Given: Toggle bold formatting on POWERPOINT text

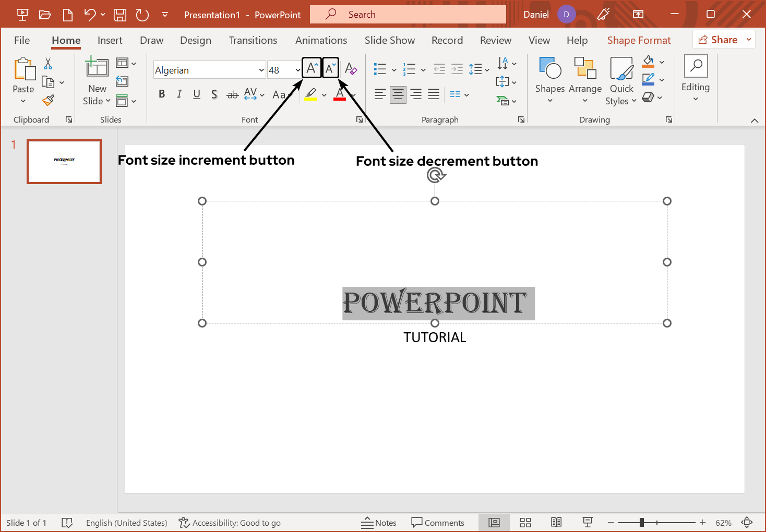Looking at the screenshot, I should (161, 94).
